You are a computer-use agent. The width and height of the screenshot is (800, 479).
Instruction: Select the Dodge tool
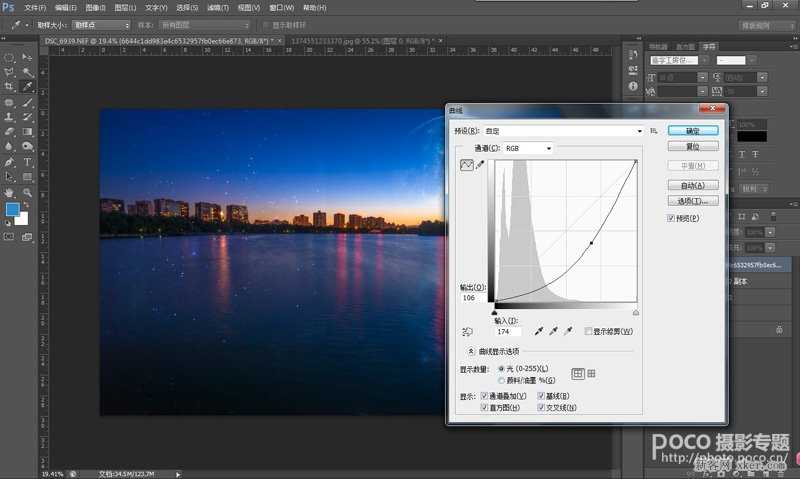point(27,146)
